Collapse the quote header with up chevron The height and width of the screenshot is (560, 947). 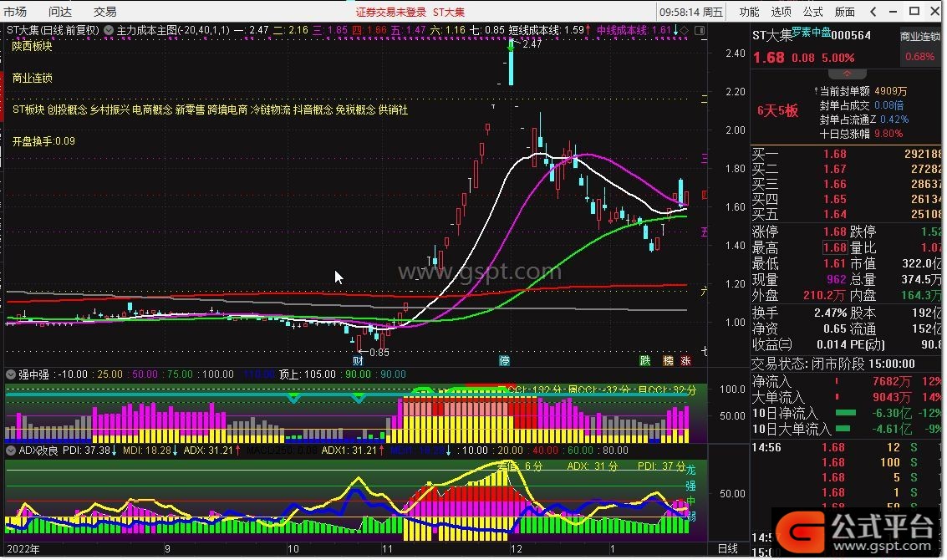point(847,74)
